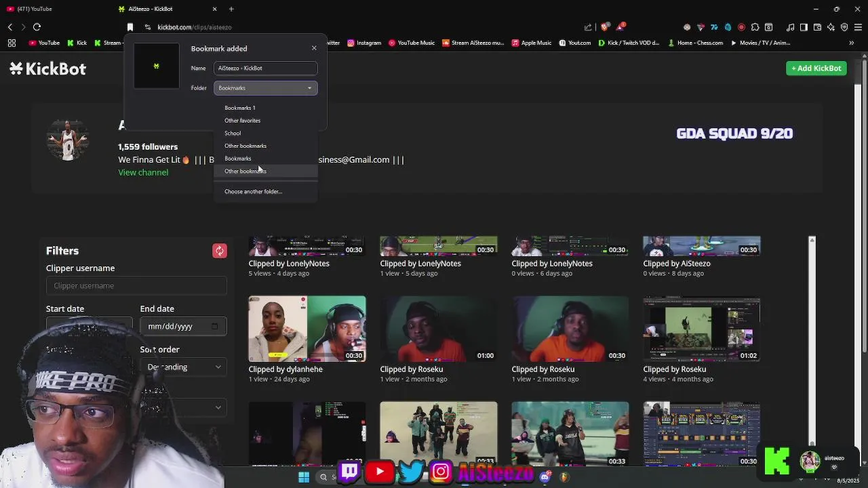Click the Add KickBot button
The width and height of the screenshot is (868, 488).
click(816, 68)
